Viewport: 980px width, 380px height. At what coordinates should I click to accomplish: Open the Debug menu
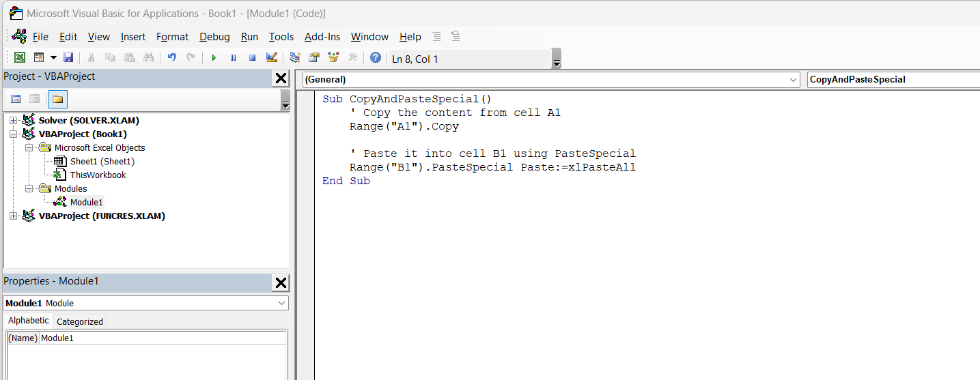click(x=214, y=37)
